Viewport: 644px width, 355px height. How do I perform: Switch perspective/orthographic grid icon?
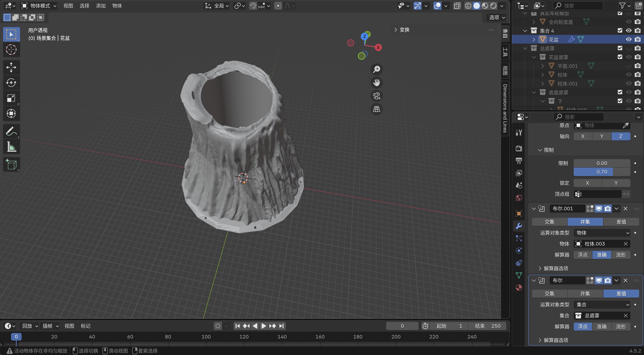376,109
